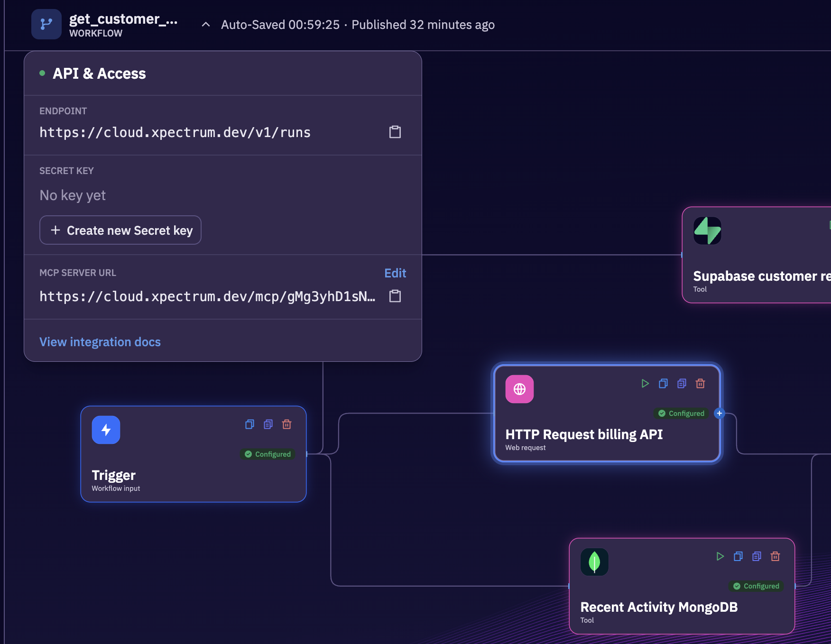Click the MongoDB leaf icon
The height and width of the screenshot is (644, 831).
[x=594, y=561]
